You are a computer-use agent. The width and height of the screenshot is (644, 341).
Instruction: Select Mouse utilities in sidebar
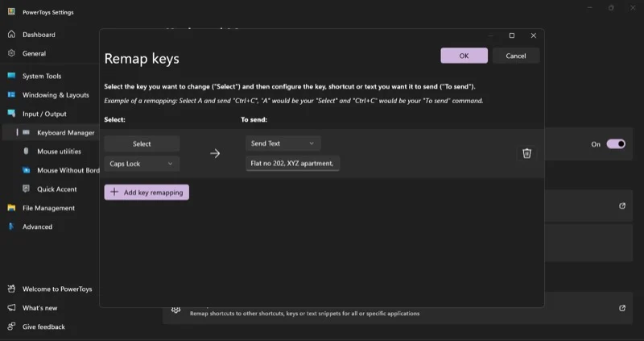click(x=59, y=152)
